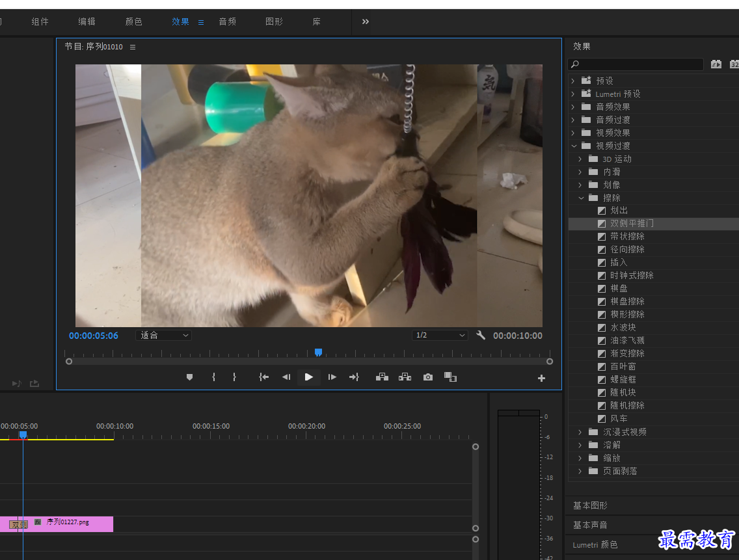The width and height of the screenshot is (739, 560).
Task: Step forward one frame
Action: 332,377
